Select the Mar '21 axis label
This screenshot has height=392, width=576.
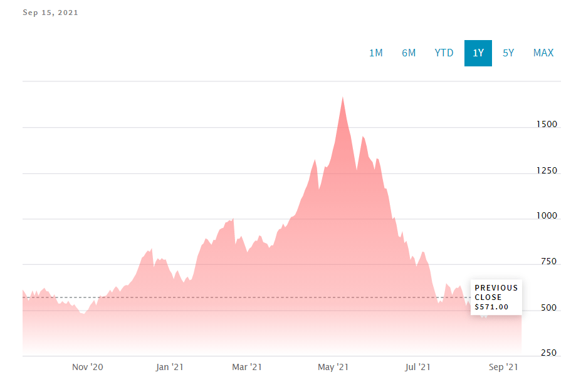point(247,367)
